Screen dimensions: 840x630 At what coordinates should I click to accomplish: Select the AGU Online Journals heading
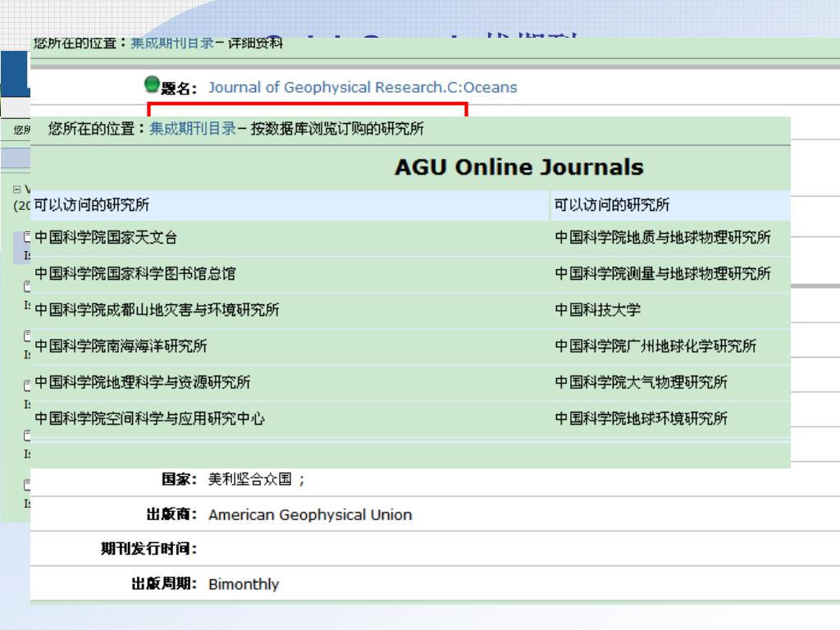(519, 167)
